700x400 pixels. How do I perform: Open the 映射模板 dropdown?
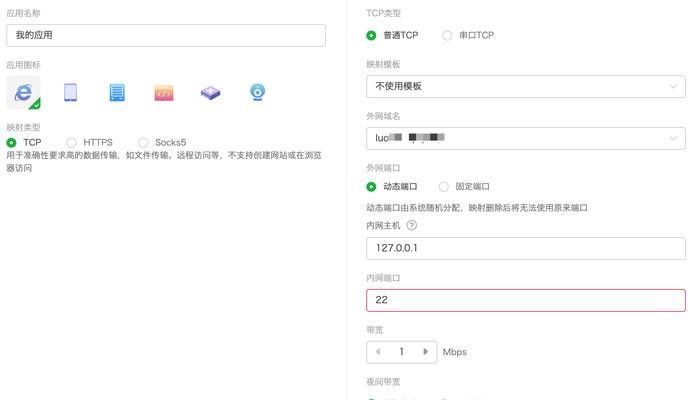tap(526, 87)
